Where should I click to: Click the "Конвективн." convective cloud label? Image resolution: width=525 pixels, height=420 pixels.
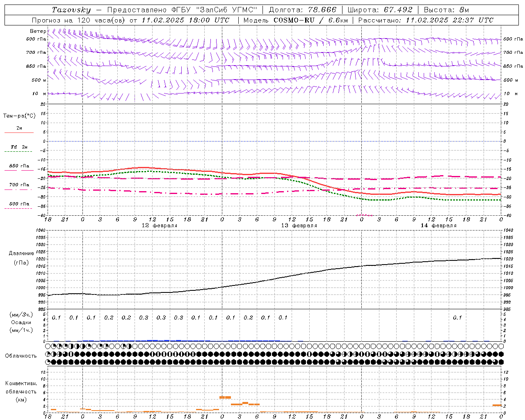pyautogui.click(x=21, y=383)
